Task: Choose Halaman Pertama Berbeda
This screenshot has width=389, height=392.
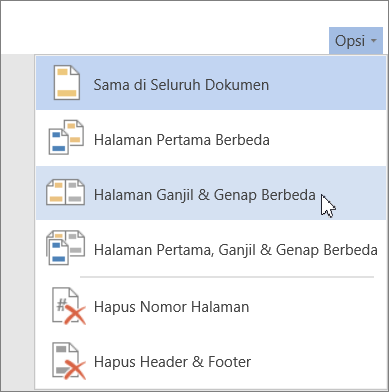Action: 211,138
